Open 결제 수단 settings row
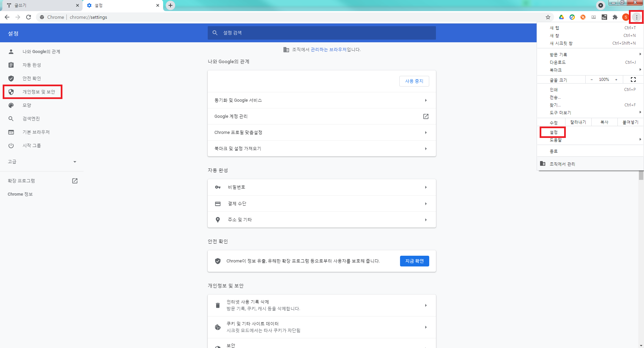Viewport: 644px width, 348px height. coord(321,204)
